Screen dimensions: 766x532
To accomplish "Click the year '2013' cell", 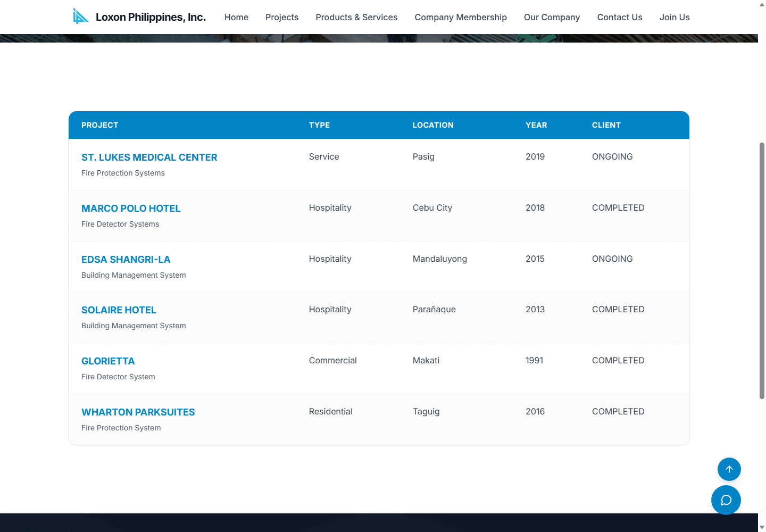I will 535,309.
